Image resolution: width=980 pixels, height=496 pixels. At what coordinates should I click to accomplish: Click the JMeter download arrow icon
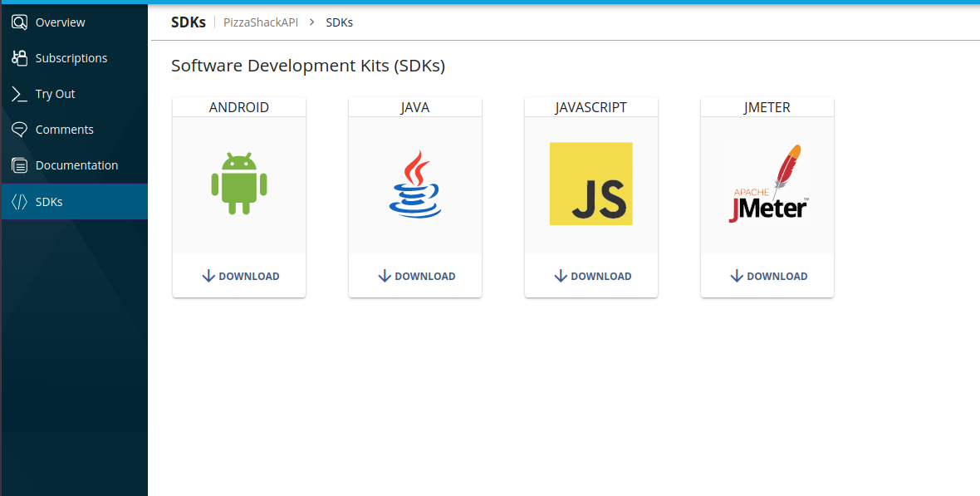pos(737,276)
